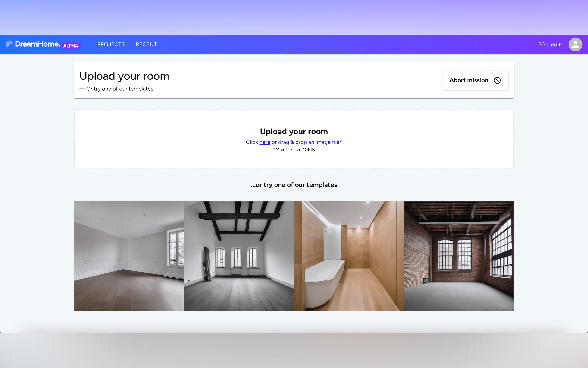Select the wooden bathroom bathtub template

[349, 256]
